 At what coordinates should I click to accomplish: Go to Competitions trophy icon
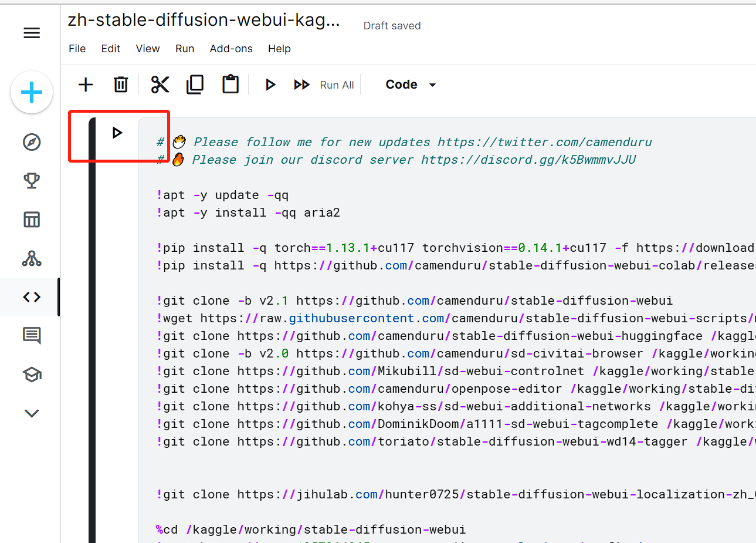point(32,181)
